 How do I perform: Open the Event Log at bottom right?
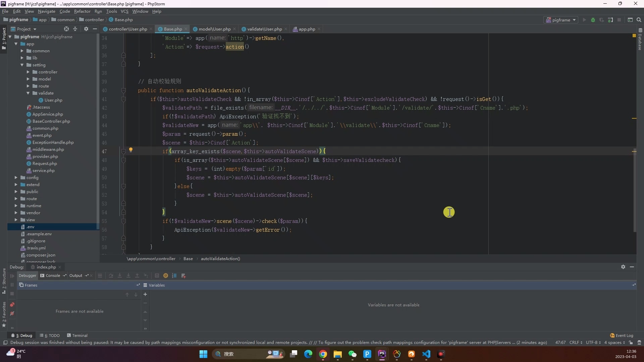[622, 335]
